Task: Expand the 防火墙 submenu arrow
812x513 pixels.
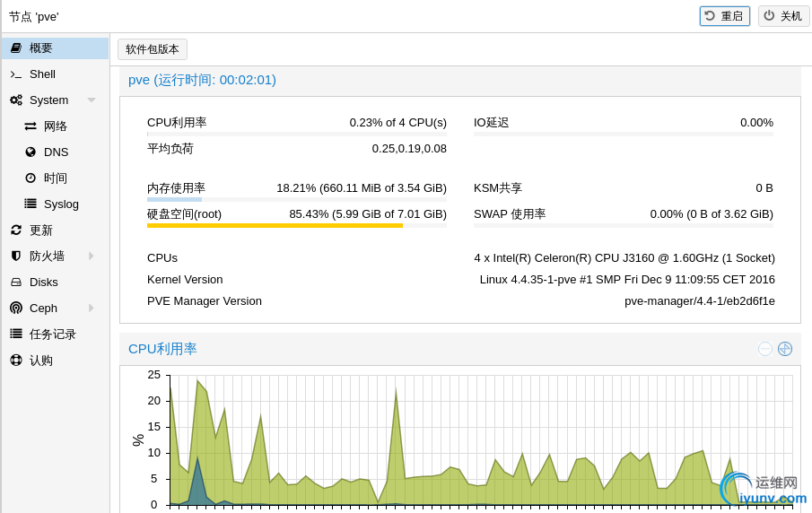Action: 92,256
